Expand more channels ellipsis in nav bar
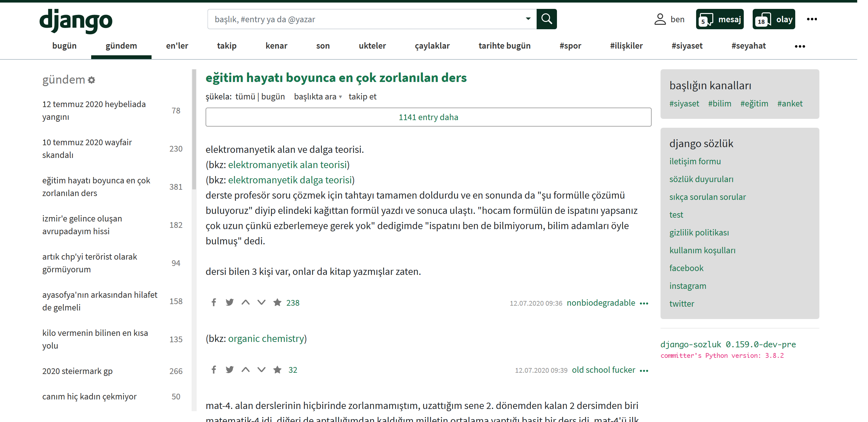Viewport: 868px width, 422px height. click(800, 46)
